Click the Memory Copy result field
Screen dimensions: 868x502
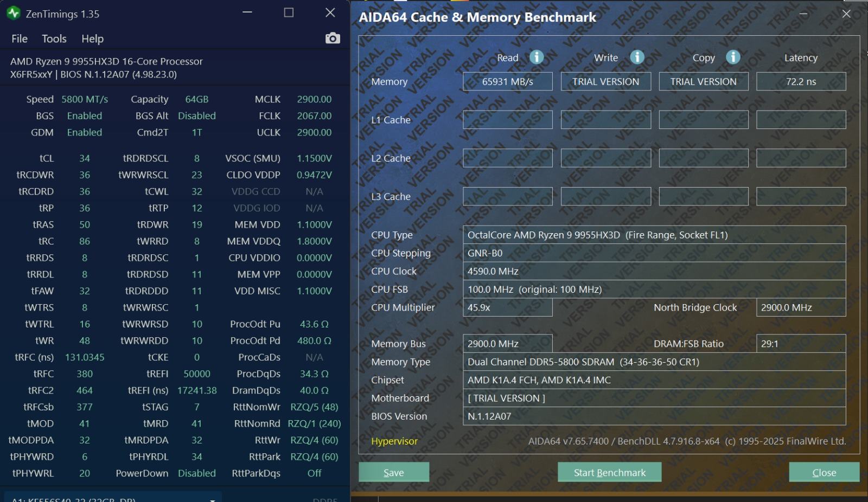[x=704, y=81]
